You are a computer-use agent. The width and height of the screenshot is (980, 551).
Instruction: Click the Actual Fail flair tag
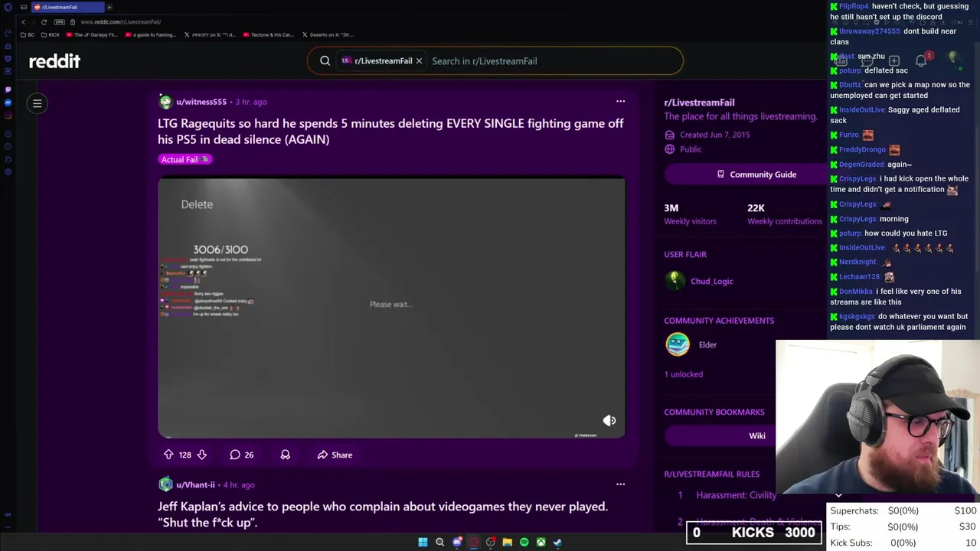185,159
